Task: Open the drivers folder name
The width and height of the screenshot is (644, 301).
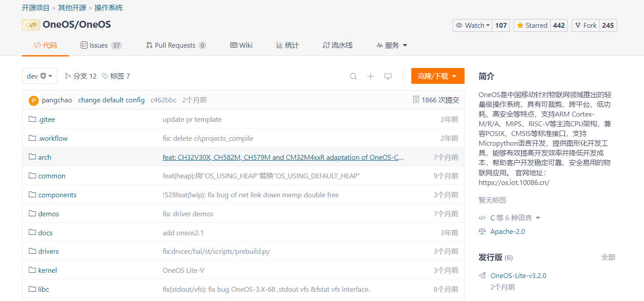Action: [48, 252]
